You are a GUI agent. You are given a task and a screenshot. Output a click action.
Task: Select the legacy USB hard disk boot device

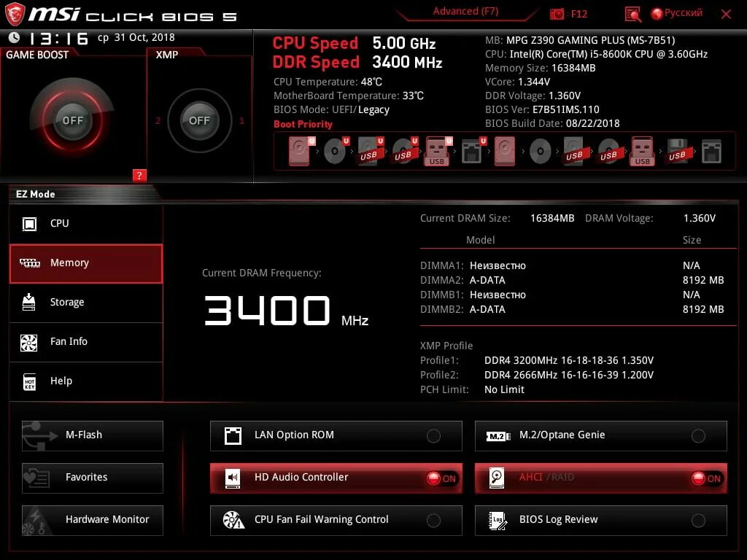(x=574, y=152)
